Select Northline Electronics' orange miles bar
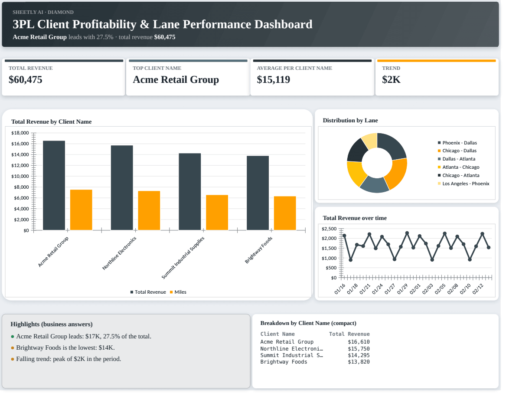The width and height of the screenshot is (532, 400). pos(149,210)
